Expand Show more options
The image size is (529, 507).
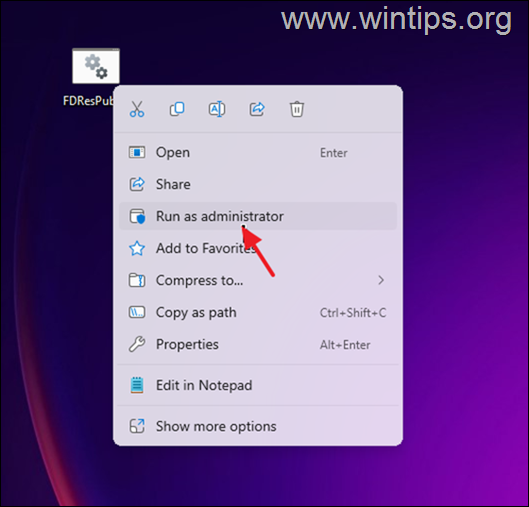pyautogui.click(x=258, y=426)
